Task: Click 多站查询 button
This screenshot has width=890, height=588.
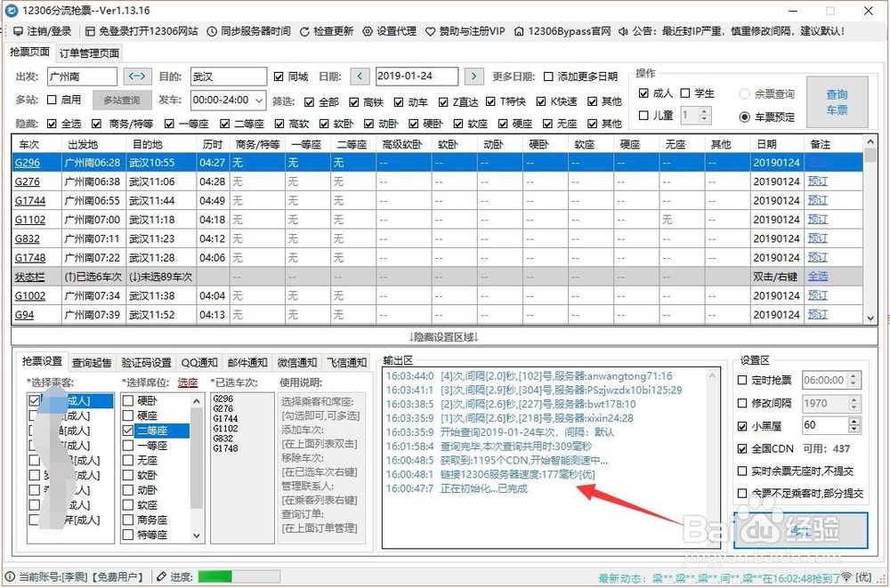Action: point(122,101)
